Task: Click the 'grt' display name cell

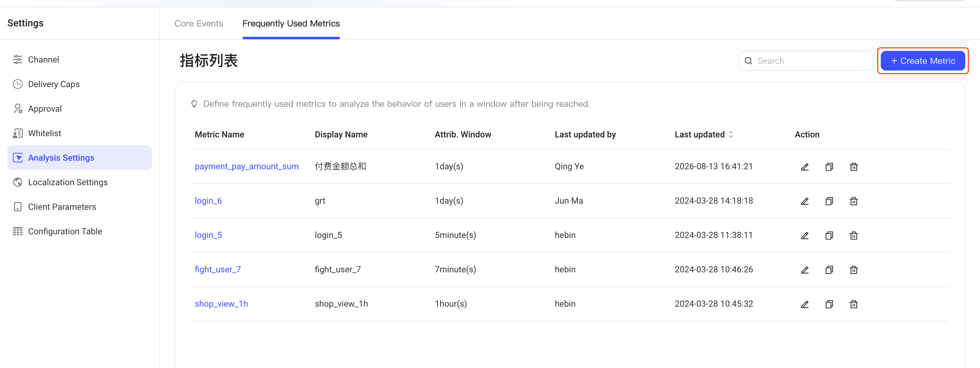Action: coord(320,201)
